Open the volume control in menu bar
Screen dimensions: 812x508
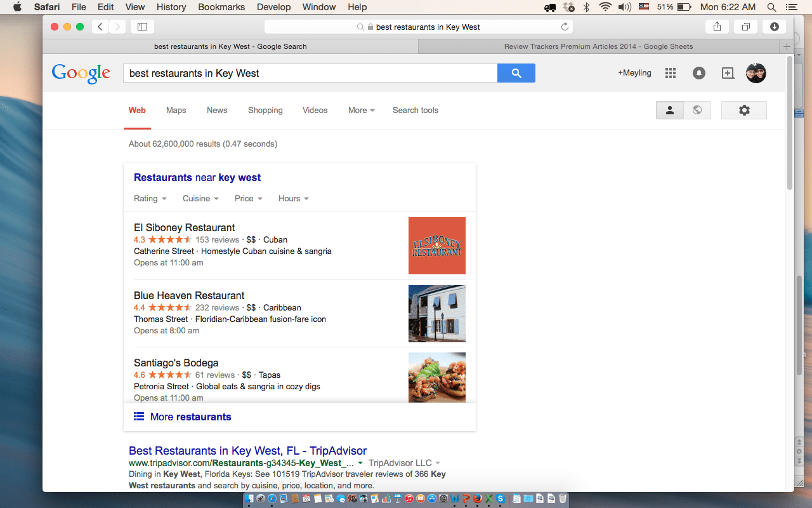[624, 7]
